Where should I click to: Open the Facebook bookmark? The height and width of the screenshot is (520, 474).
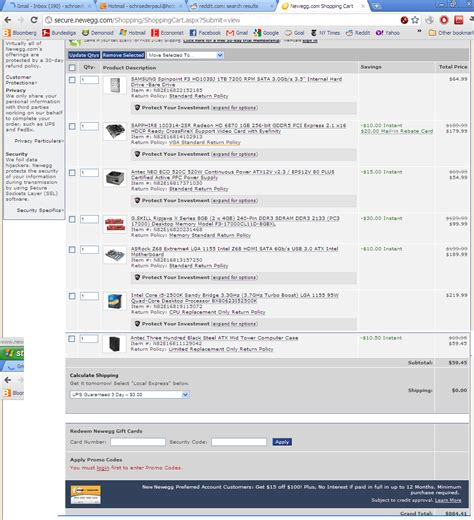click(x=205, y=33)
